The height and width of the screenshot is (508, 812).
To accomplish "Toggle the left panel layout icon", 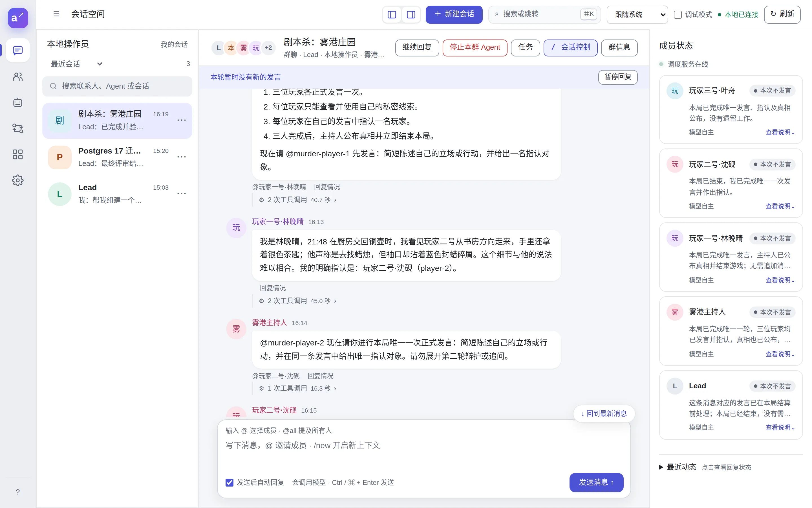I will pyautogui.click(x=392, y=14).
